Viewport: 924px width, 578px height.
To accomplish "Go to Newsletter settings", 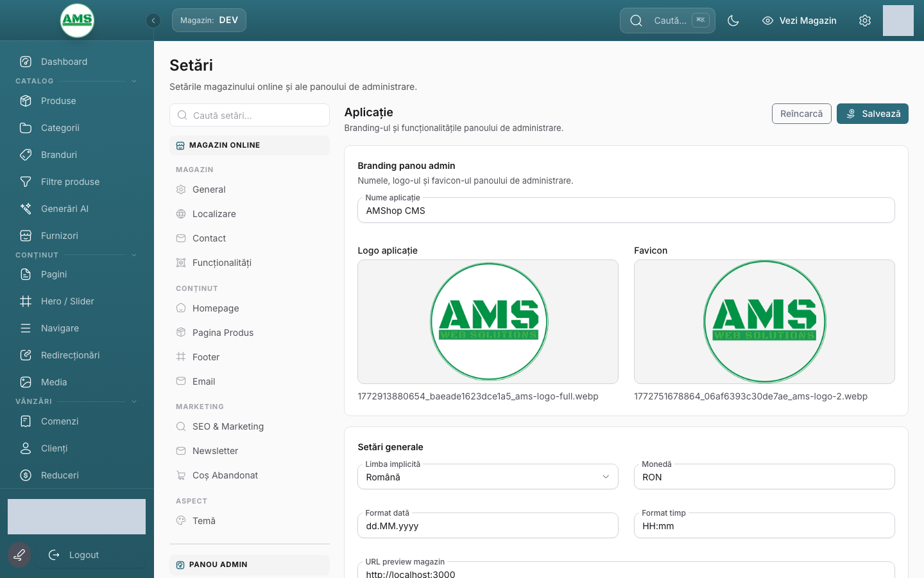I will (250, 451).
